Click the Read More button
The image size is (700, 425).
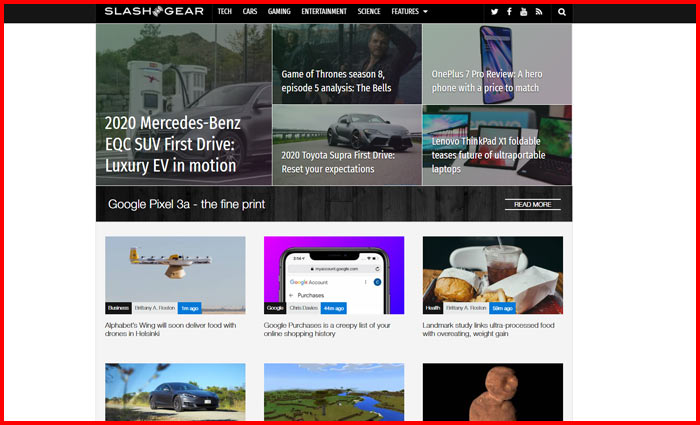pos(533,204)
